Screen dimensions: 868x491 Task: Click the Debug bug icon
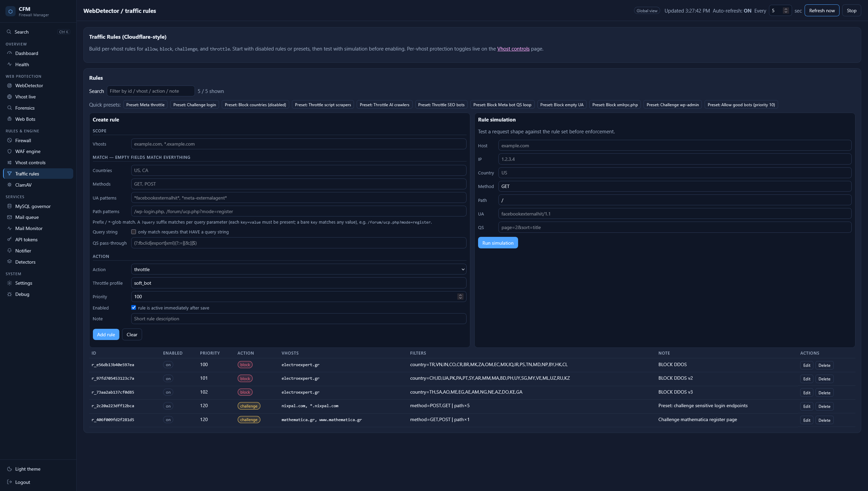(x=9, y=294)
